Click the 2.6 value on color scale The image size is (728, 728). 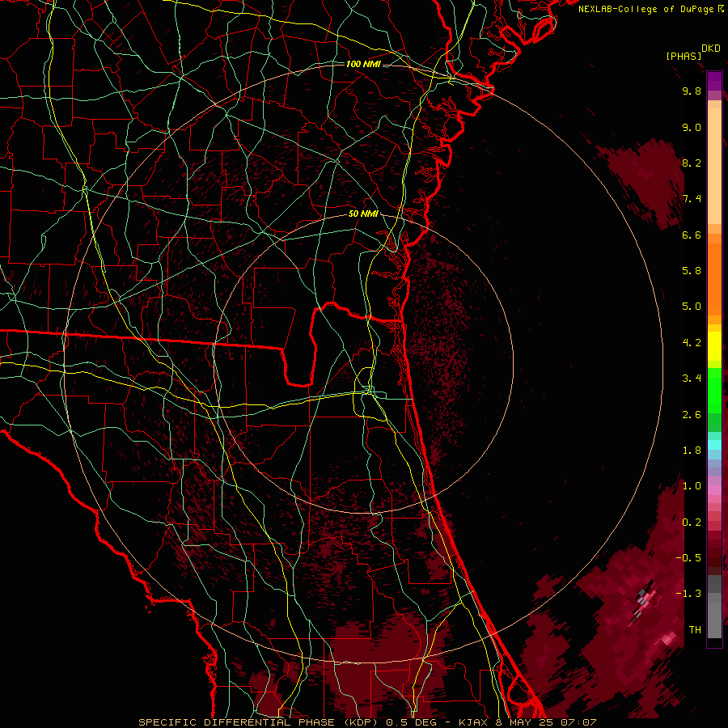(x=692, y=415)
